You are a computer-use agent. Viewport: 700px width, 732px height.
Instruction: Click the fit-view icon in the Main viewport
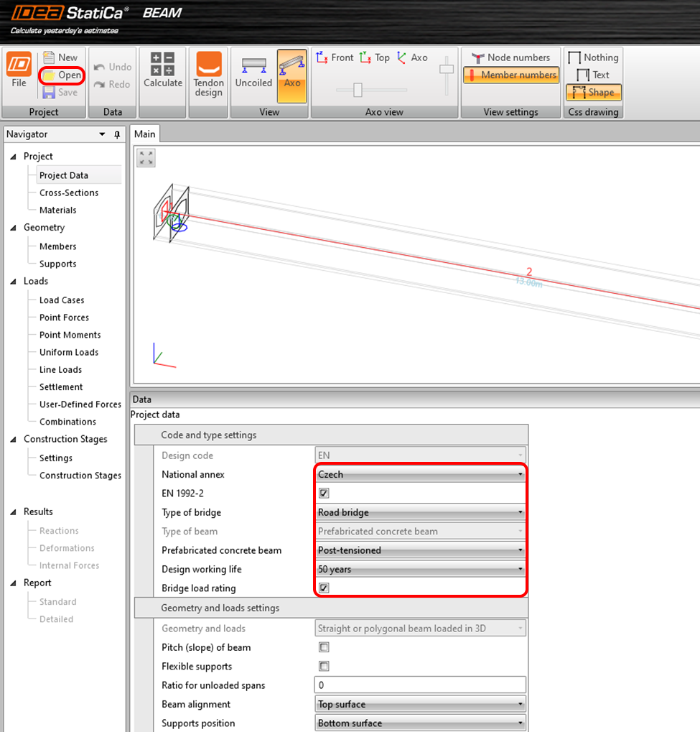click(x=146, y=158)
